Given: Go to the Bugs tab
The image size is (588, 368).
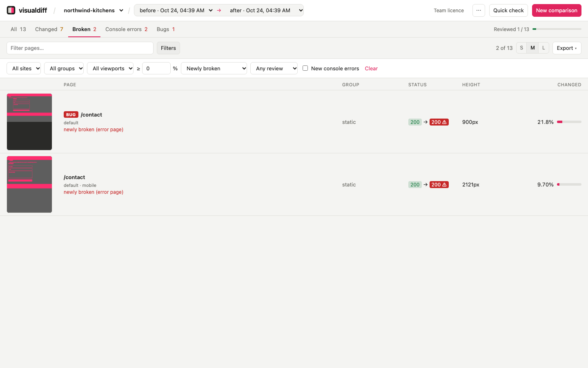Looking at the screenshot, I should pyautogui.click(x=166, y=29).
